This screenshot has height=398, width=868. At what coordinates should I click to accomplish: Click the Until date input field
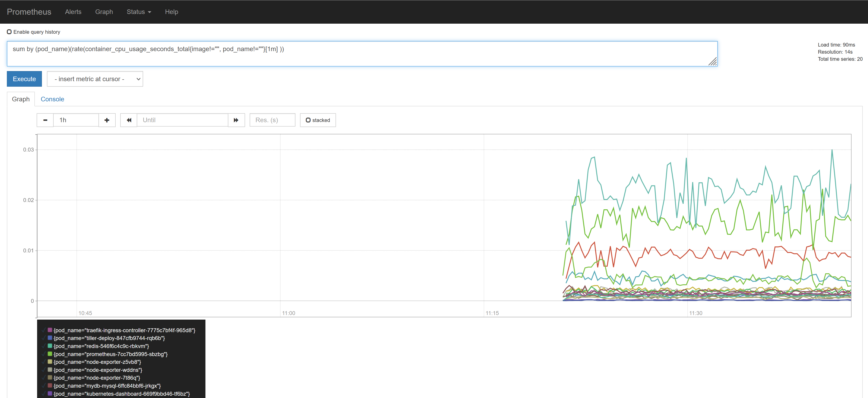coord(182,120)
